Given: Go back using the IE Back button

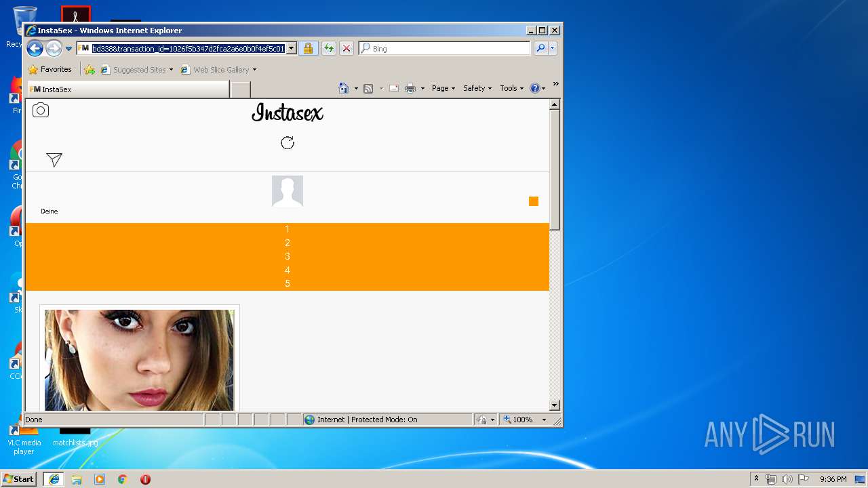Looking at the screenshot, I should pyautogui.click(x=35, y=48).
